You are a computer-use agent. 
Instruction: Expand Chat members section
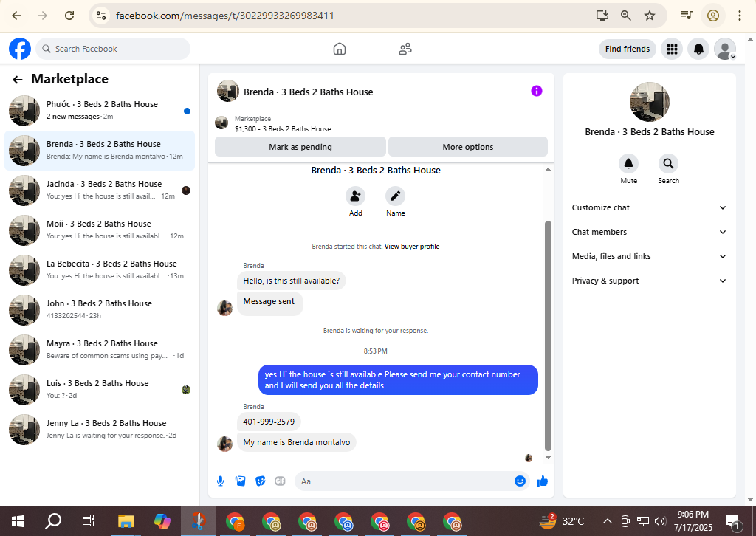649,232
